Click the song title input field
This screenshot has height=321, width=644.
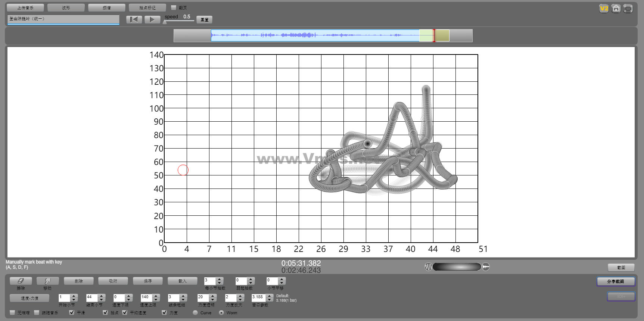(63, 19)
